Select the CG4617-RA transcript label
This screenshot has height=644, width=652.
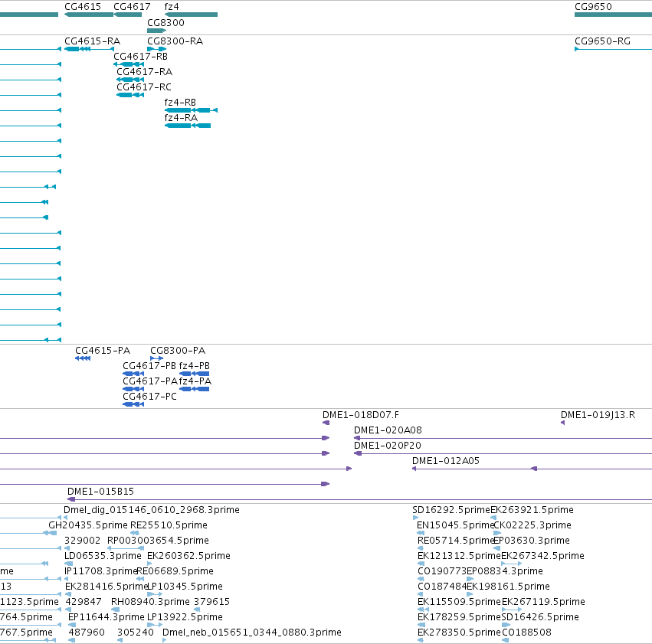pyautogui.click(x=144, y=72)
